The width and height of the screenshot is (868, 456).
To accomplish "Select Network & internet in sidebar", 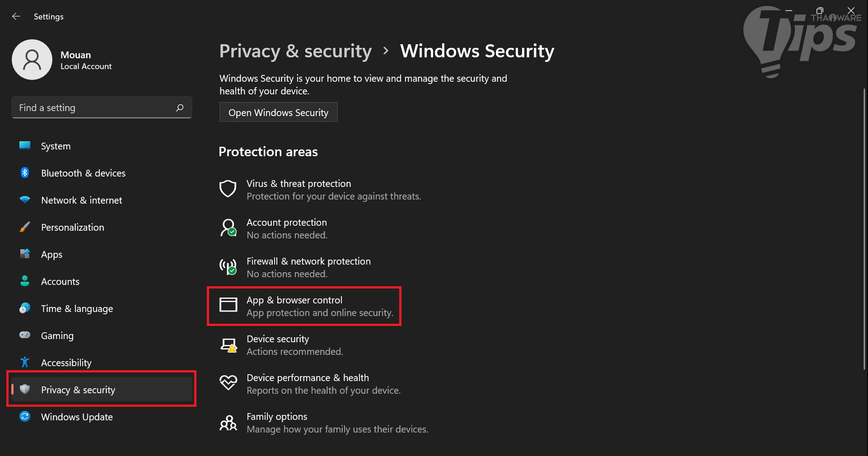I will [x=81, y=200].
